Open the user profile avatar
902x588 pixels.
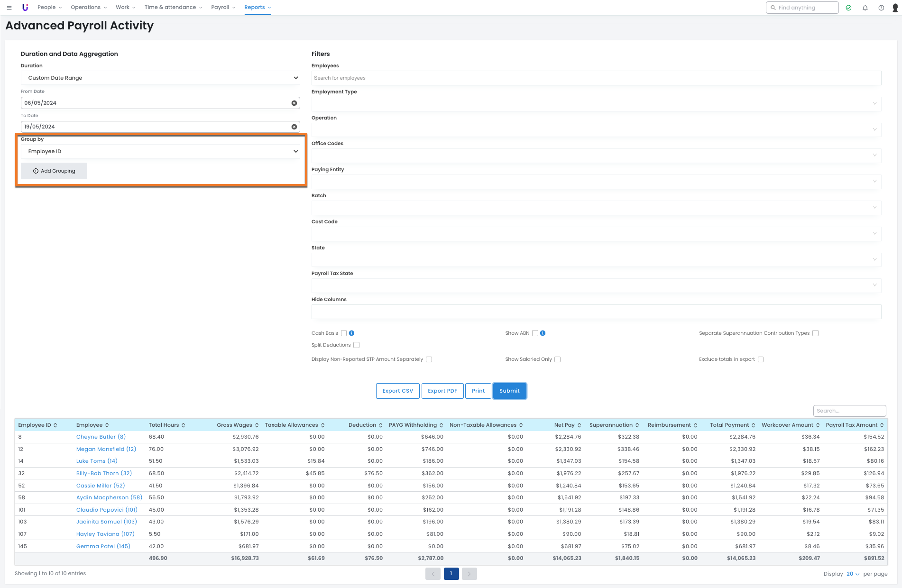tap(895, 8)
